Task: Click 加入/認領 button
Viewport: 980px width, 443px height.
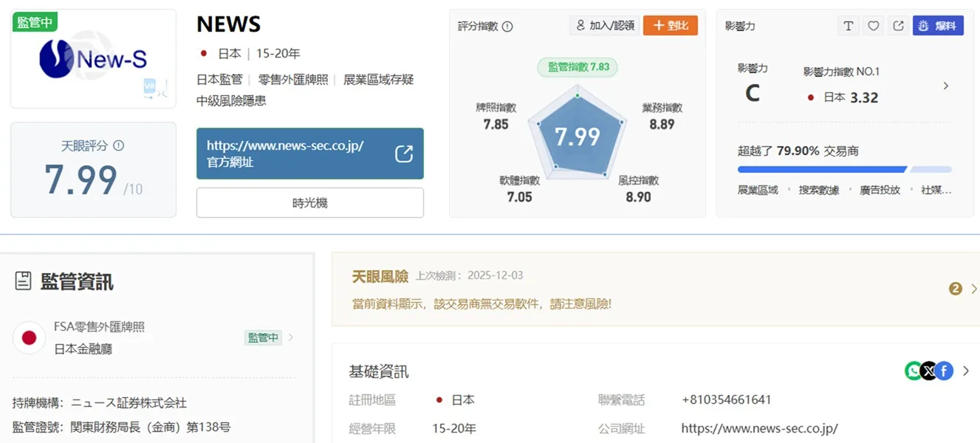Action: pos(604,26)
